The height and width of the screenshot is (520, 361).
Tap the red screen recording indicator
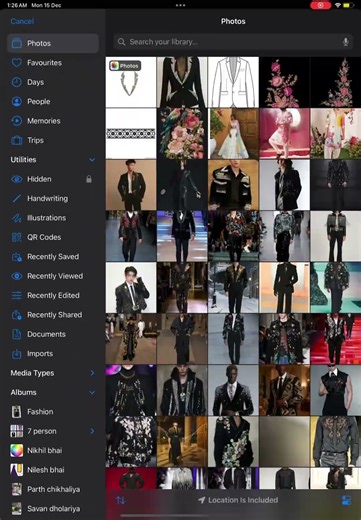pyautogui.click(x=320, y=5)
